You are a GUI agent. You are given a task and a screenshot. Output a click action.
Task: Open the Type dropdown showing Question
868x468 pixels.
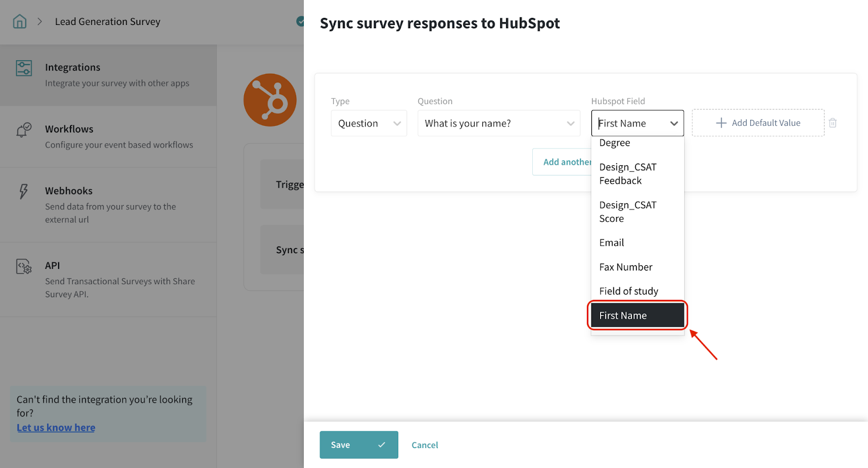[368, 124]
